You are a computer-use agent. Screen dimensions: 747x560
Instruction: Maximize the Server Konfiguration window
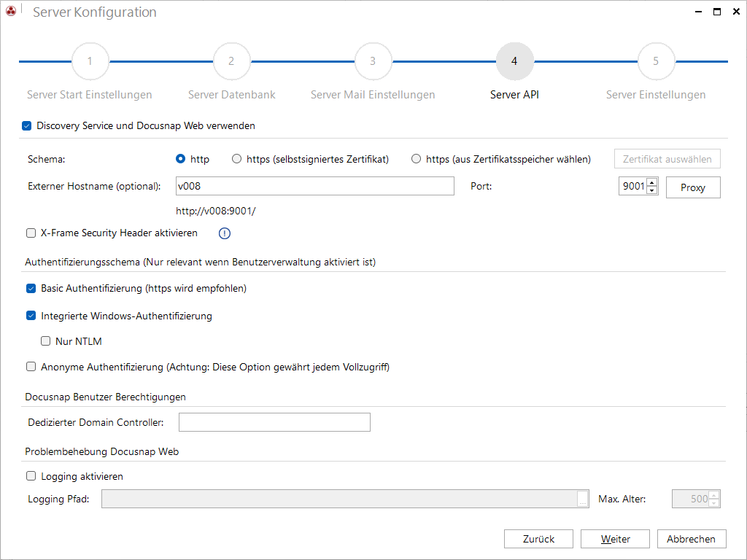(x=717, y=12)
